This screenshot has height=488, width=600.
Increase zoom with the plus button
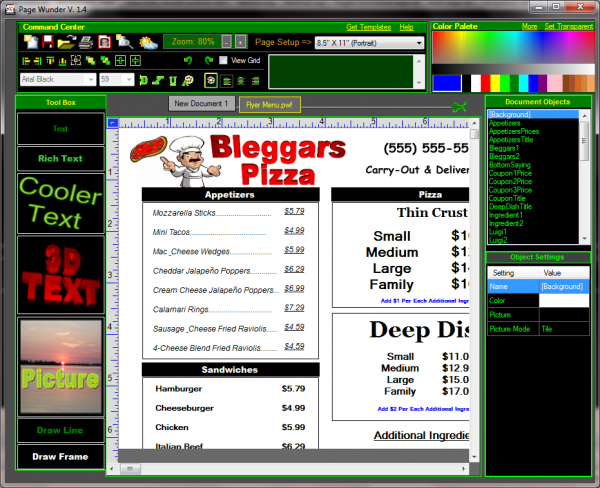[x=240, y=42]
